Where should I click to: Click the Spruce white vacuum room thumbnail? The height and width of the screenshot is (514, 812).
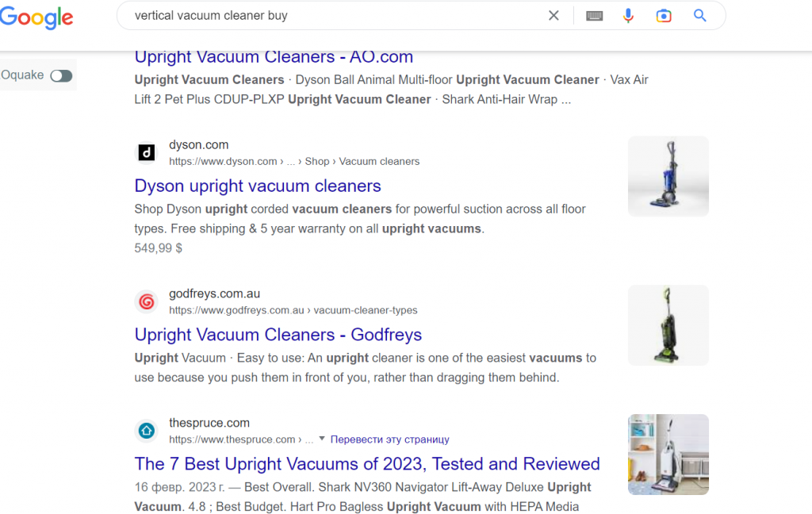click(668, 455)
